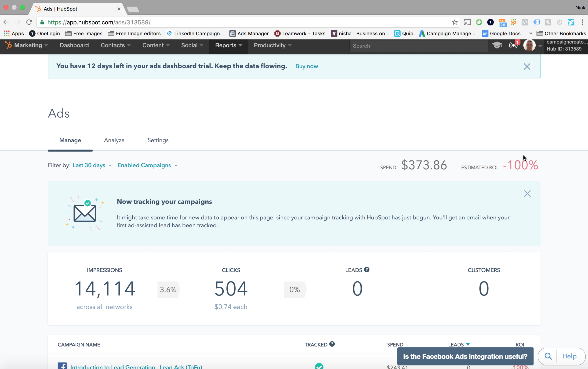Click in the top Search field
Screen dimensions: 588x369
click(418, 46)
